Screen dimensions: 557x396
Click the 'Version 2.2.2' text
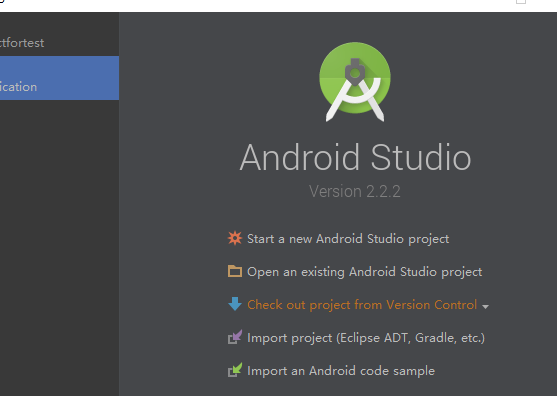pyautogui.click(x=355, y=191)
